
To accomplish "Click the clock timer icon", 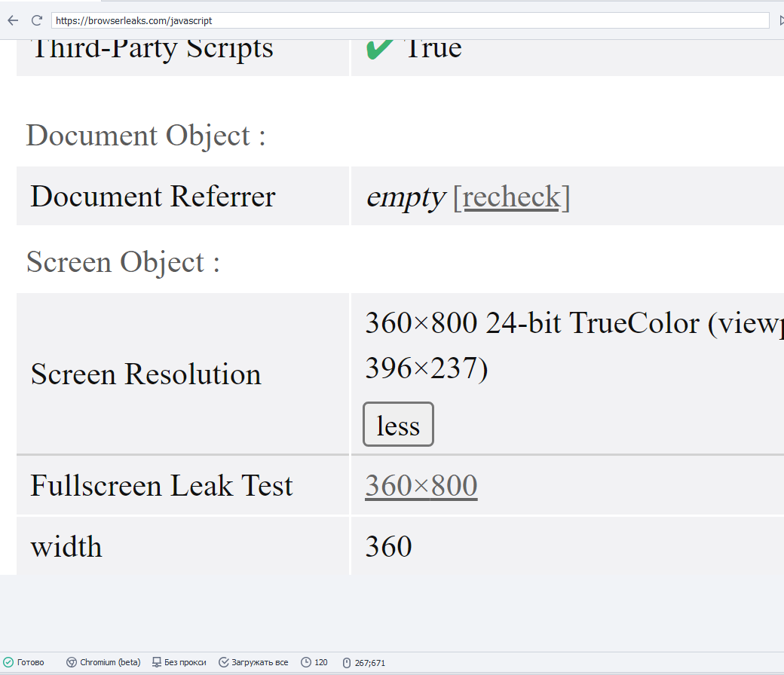I will tap(306, 662).
